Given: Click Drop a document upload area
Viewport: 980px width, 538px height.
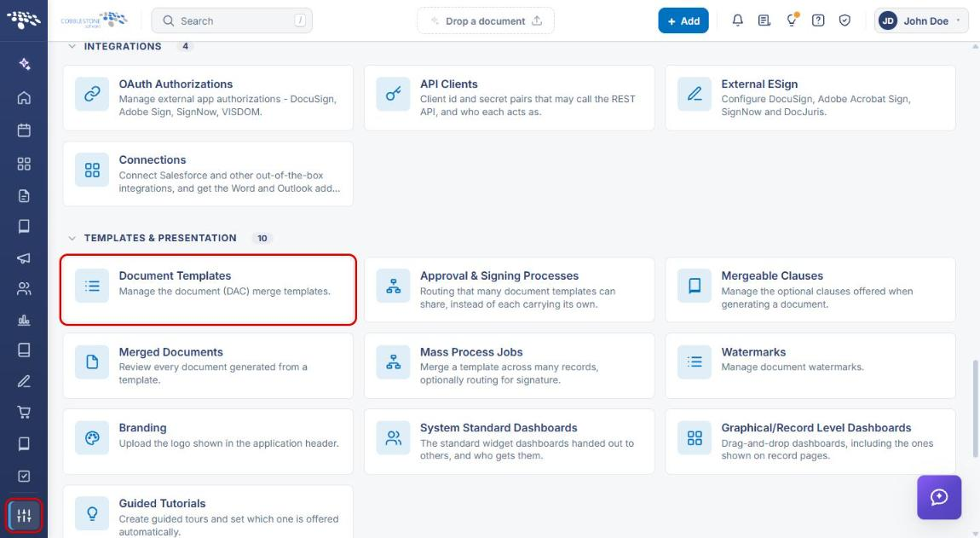Looking at the screenshot, I should (x=486, y=20).
